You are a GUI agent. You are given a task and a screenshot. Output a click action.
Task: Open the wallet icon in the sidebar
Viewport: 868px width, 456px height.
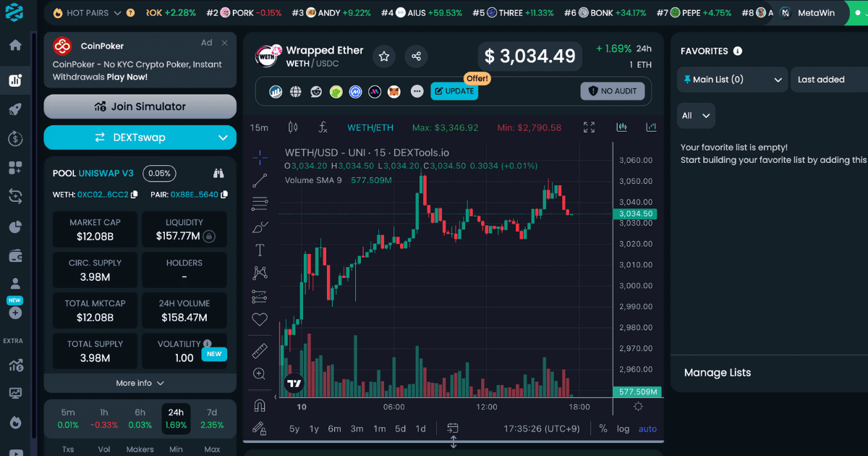pyautogui.click(x=15, y=255)
